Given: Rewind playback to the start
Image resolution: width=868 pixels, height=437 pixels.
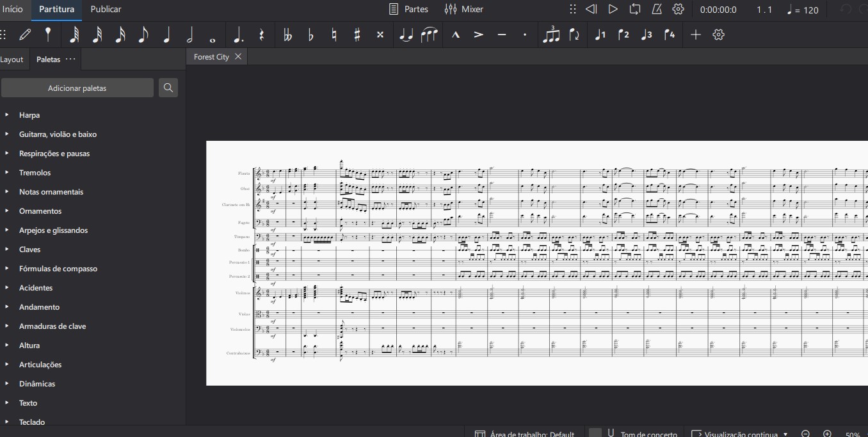Looking at the screenshot, I should (591, 10).
